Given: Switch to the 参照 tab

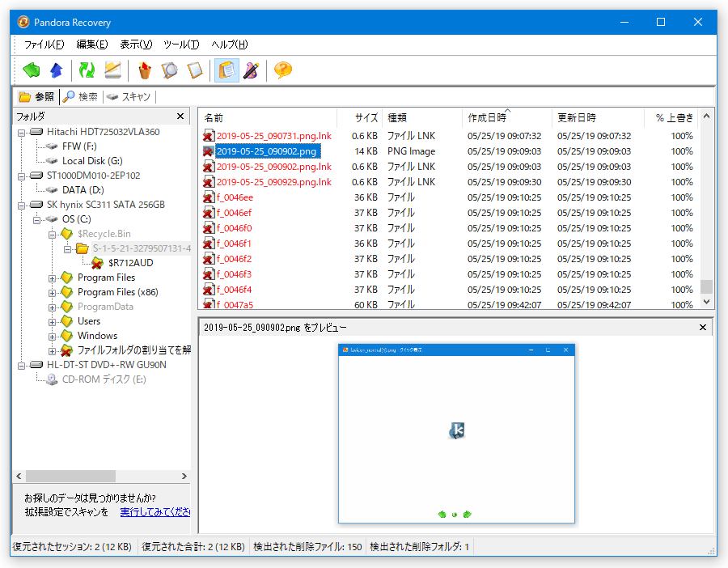Looking at the screenshot, I should (36, 96).
